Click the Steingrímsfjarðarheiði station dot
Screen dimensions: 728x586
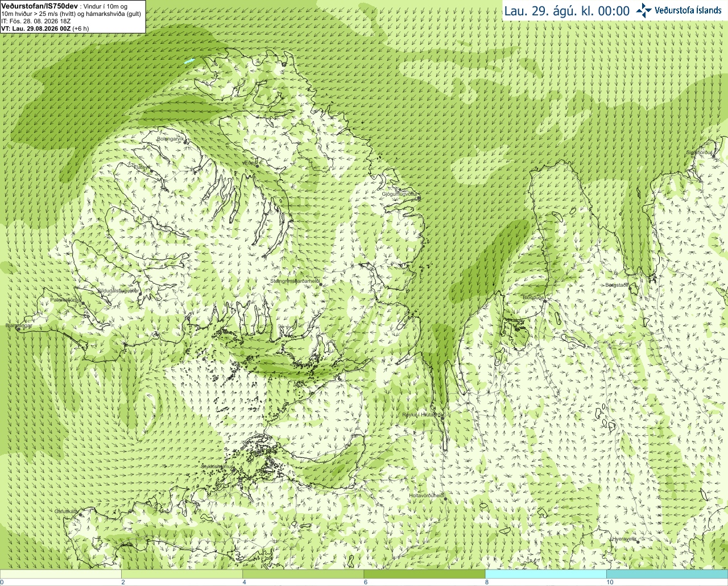coord(321,284)
